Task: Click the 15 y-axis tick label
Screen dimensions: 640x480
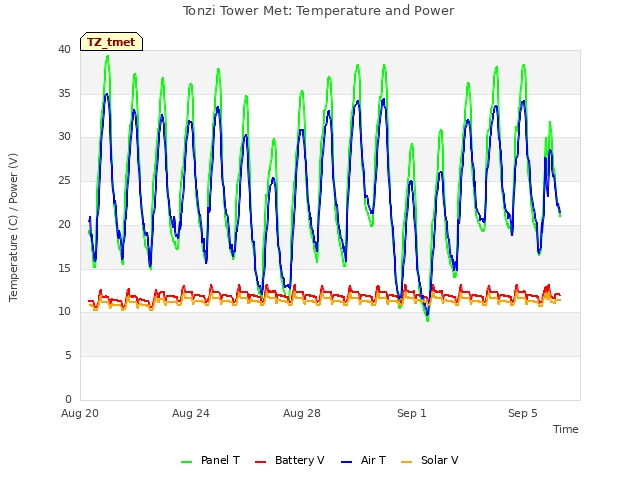Action: (64, 268)
